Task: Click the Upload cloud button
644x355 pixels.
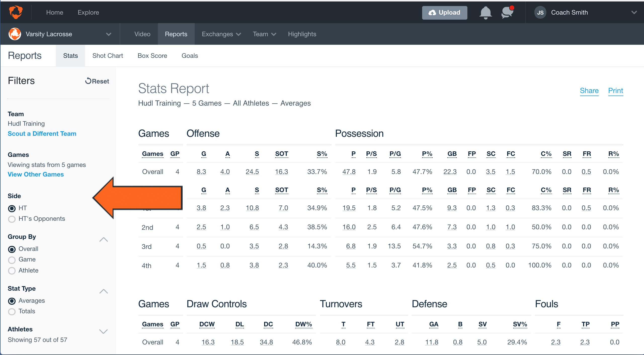Action: point(445,13)
